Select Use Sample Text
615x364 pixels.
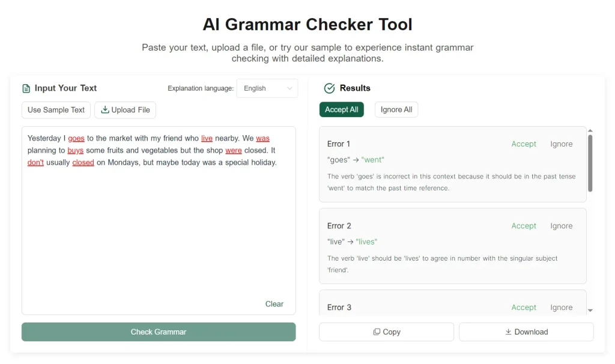coord(56,110)
